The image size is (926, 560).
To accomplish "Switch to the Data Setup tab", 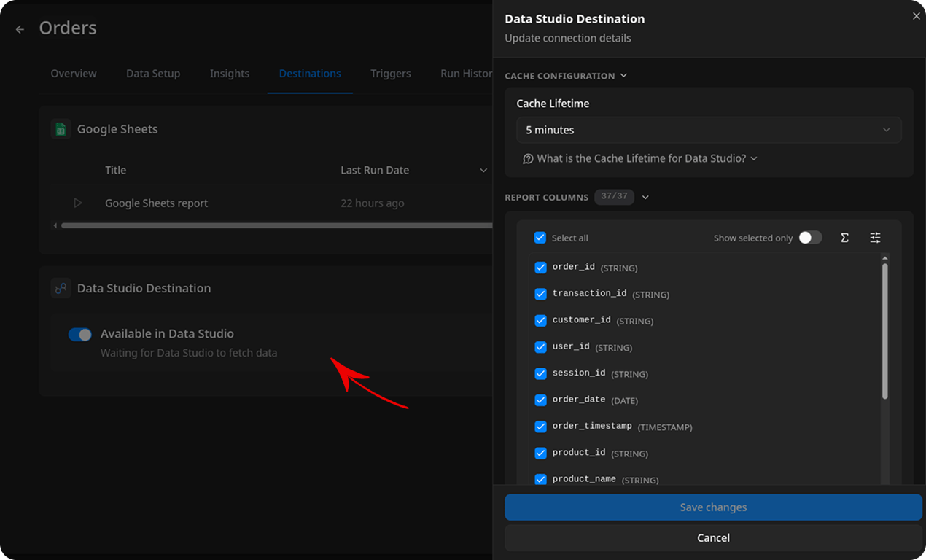I will tap(153, 74).
